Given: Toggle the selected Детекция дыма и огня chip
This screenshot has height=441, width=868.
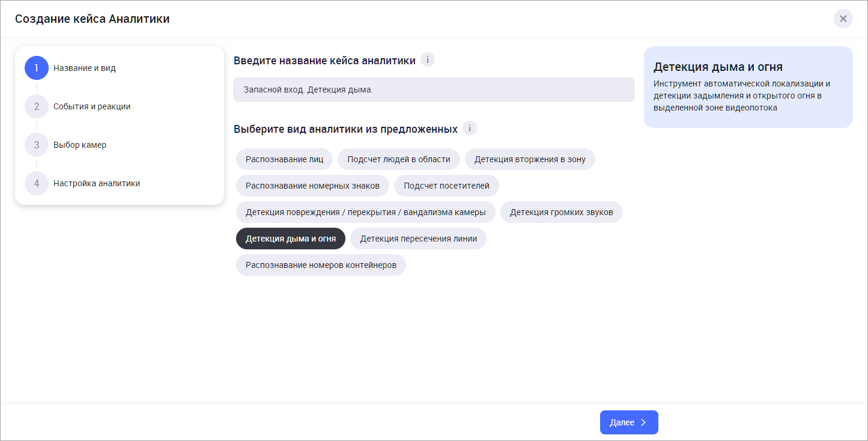Looking at the screenshot, I should click(x=290, y=239).
